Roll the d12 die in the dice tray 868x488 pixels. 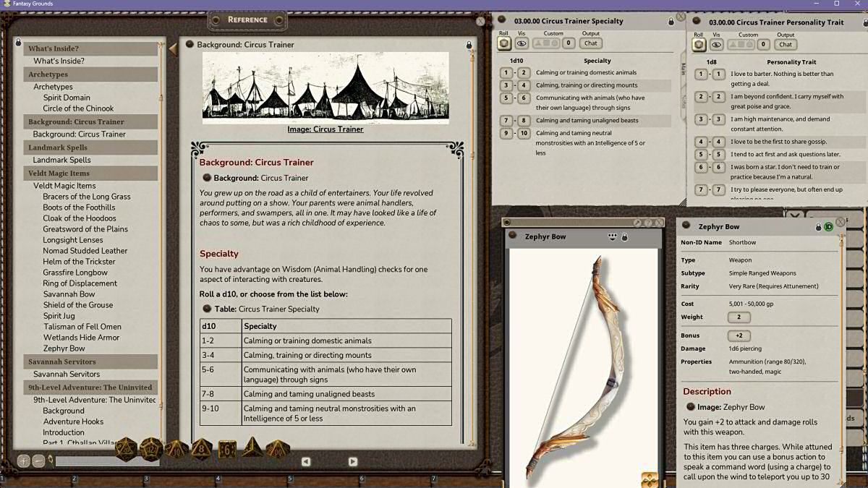[151, 449]
